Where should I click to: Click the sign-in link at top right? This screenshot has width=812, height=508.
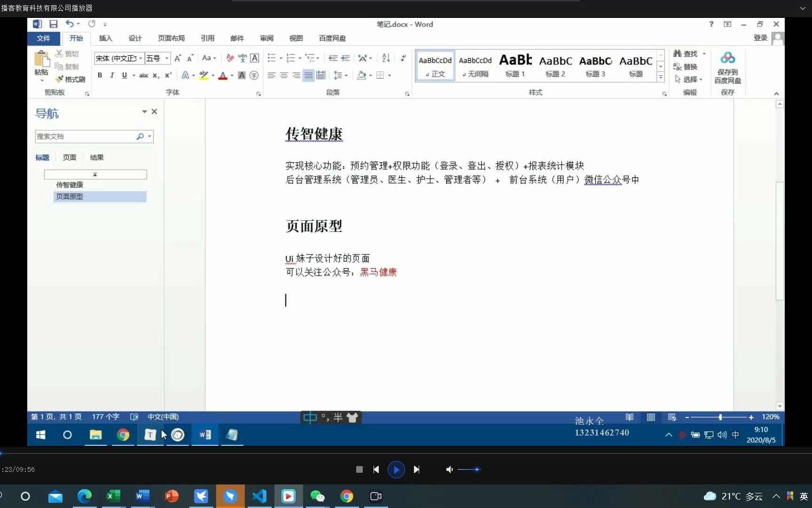[x=760, y=38]
